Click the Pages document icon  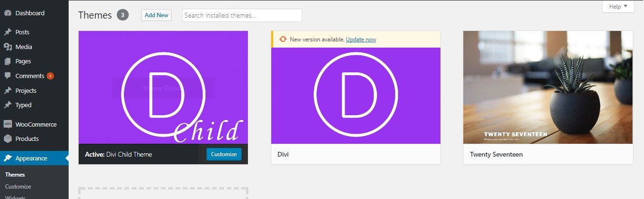(x=8, y=61)
